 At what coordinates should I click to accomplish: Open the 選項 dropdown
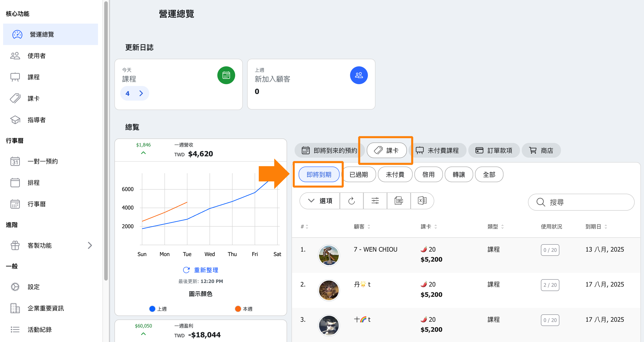[x=320, y=201]
